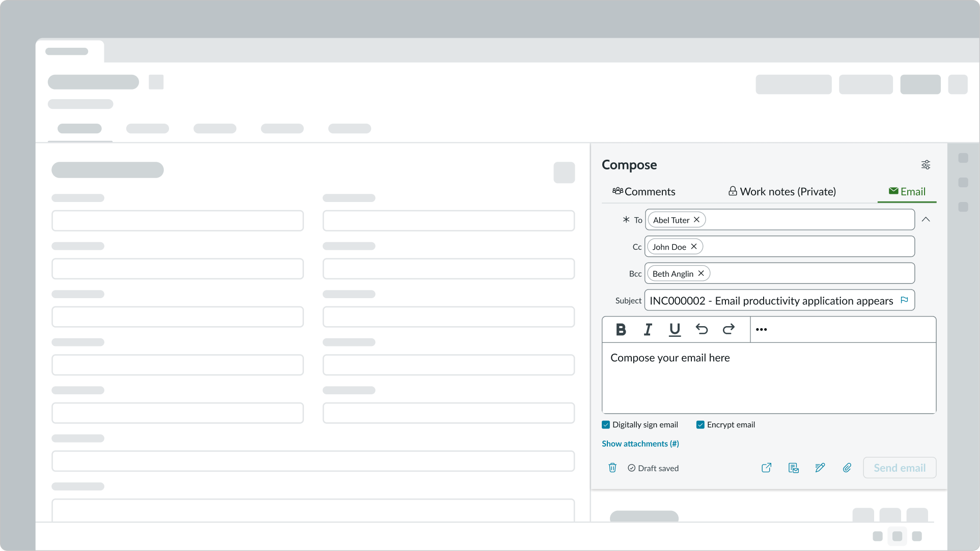This screenshot has height=551, width=980.
Task: Click the Bold formatting icon
Action: coord(621,330)
